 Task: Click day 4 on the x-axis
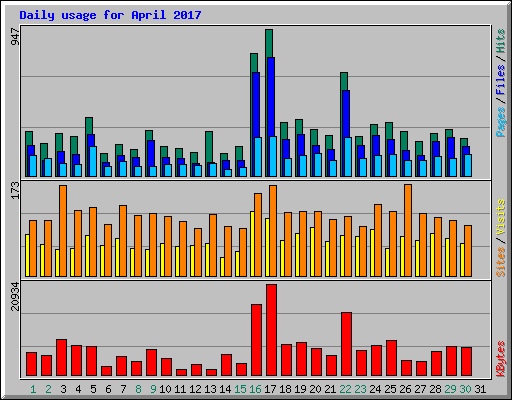pyautogui.click(x=78, y=389)
